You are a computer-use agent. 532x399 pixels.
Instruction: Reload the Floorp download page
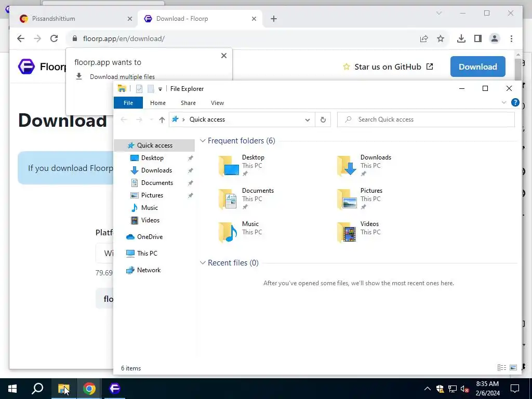pyautogui.click(x=54, y=38)
